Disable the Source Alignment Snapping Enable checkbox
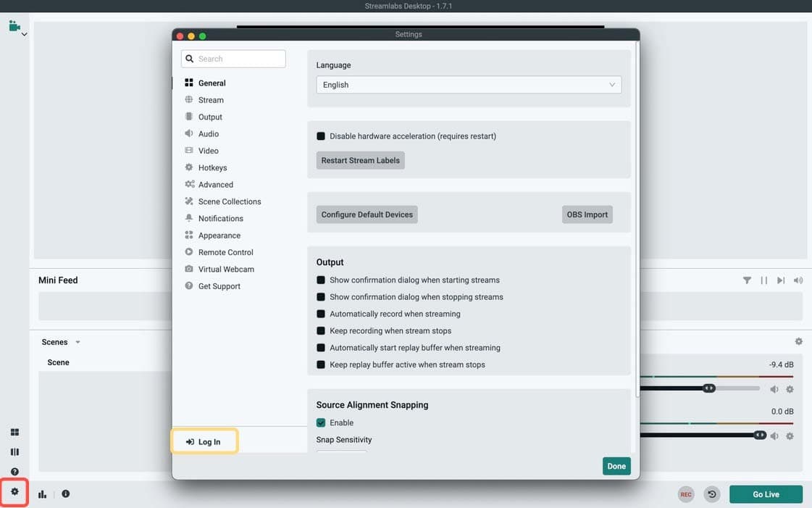Image resolution: width=812 pixels, height=508 pixels. (321, 422)
